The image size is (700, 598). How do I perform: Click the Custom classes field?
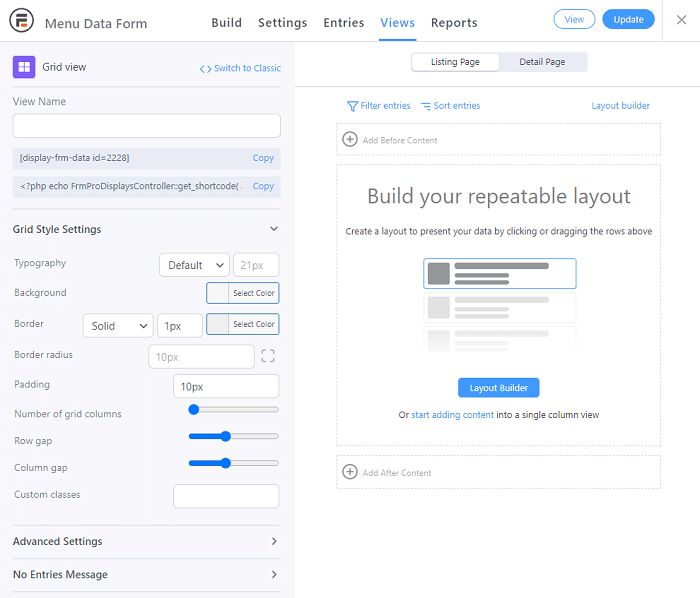[x=226, y=496]
